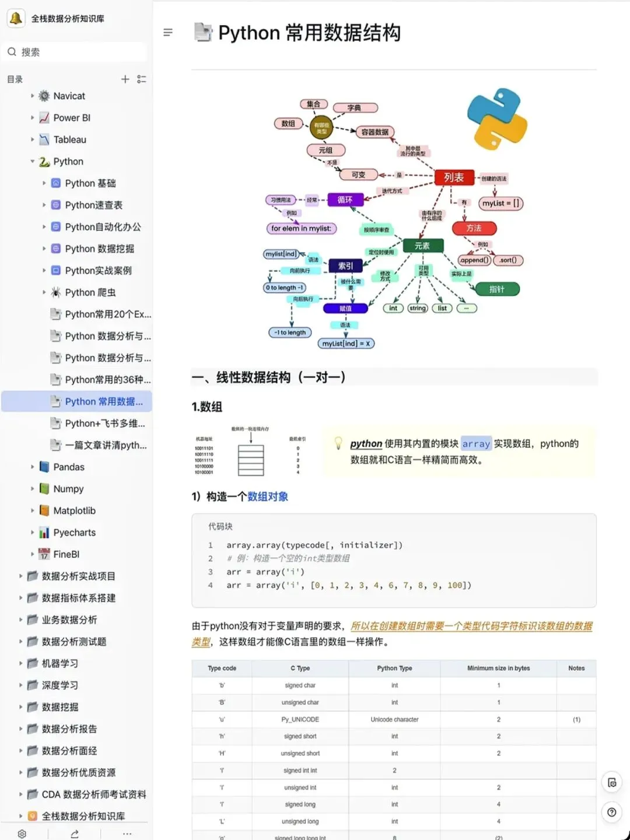Viewport: 630px width, 840px height.
Task: Open the 业务数据分析 folder
Action: click(69, 619)
